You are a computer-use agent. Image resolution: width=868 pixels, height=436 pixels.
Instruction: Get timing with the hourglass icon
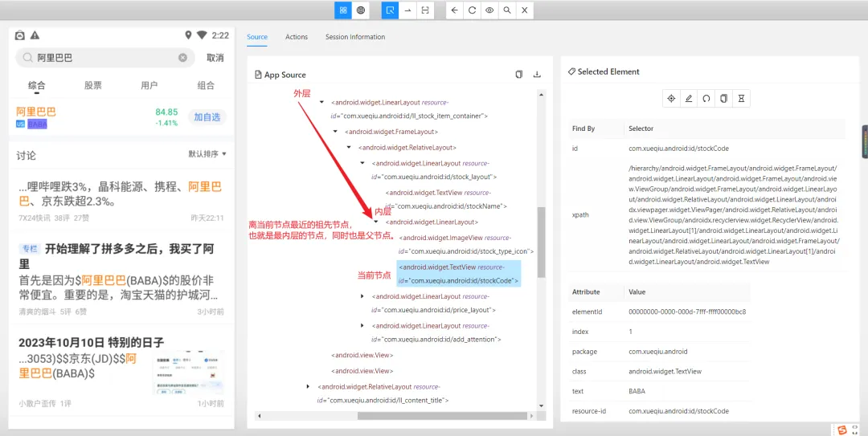pos(741,99)
